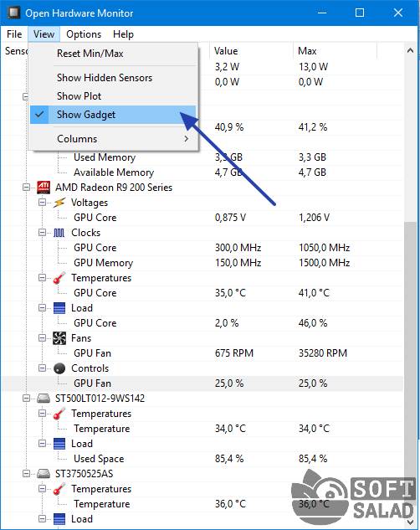Image resolution: width=420 pixels, height=530 pixels.
Task: Click the lightning bolt Voltages icon
Action: click(x=59, y=203)
